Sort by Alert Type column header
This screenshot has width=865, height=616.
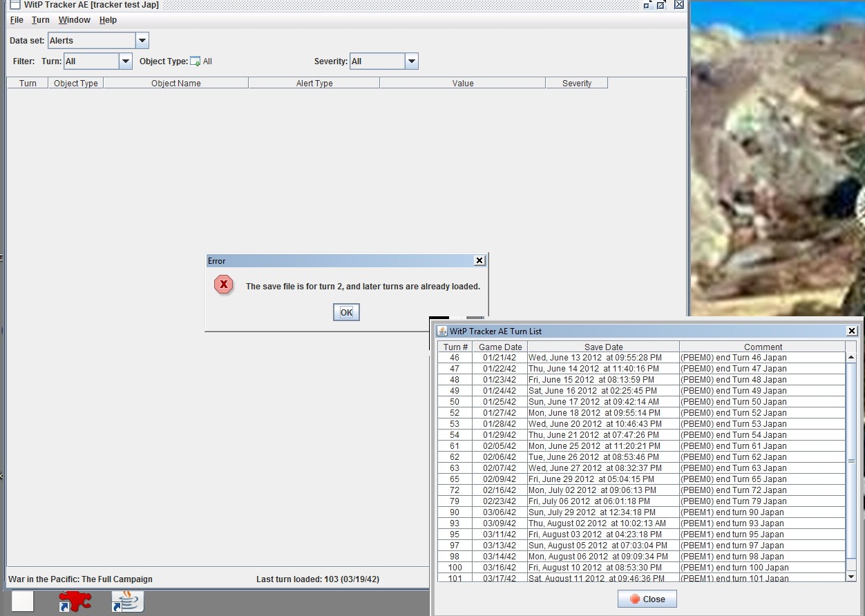click(x=314, y=83)
